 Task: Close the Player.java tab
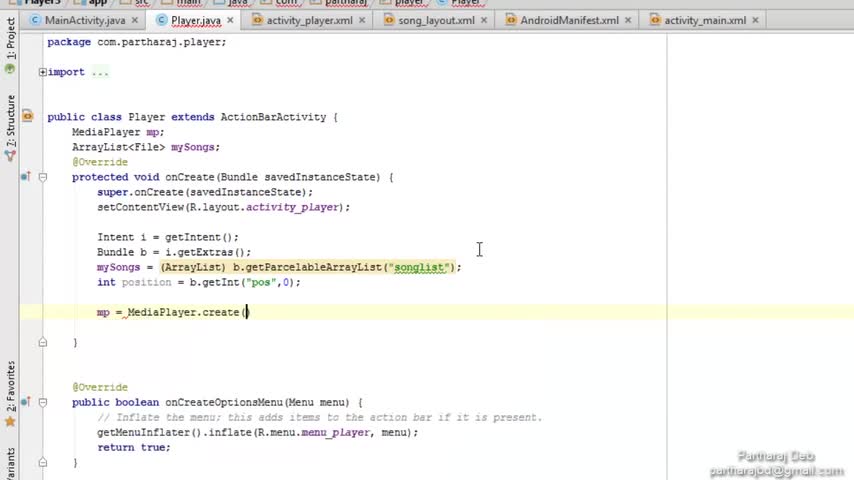point(230,20)
